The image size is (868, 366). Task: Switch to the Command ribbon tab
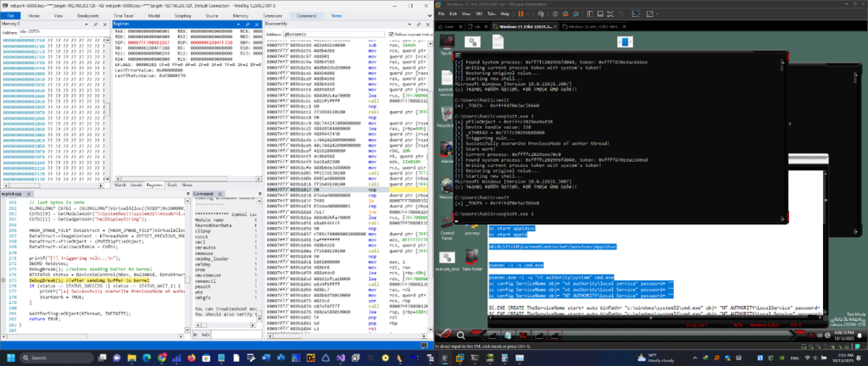[307, 16]
